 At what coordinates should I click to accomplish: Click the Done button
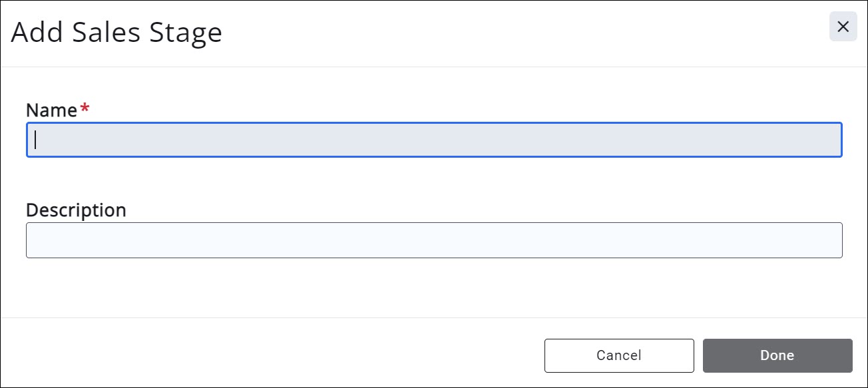[x=777, y=355]
